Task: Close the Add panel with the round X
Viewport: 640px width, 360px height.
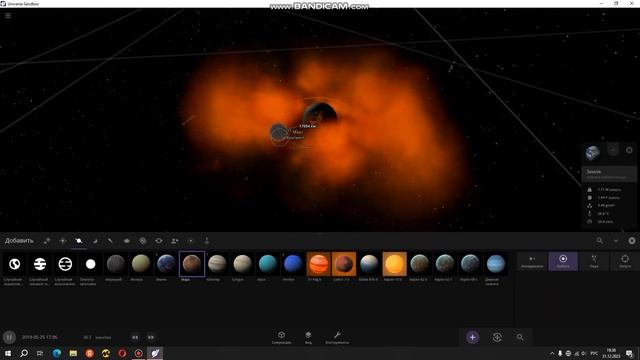Action: [x=632, y=241]
